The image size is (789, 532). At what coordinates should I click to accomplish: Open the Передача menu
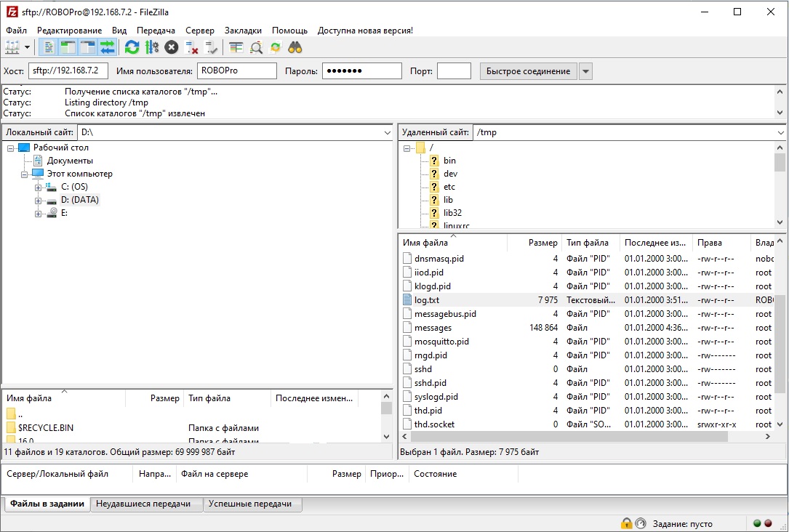[x=156, y=31]
